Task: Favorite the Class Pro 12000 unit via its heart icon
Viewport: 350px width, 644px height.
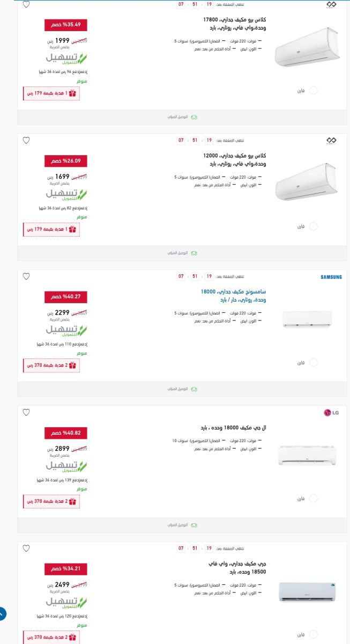Action: (x=25, y=141)
